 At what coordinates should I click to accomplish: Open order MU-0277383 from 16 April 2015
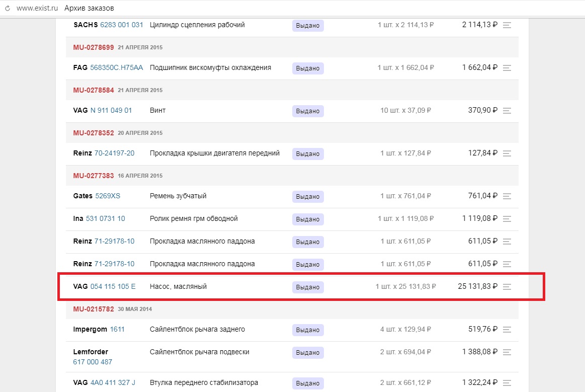(x=94, y=176)
